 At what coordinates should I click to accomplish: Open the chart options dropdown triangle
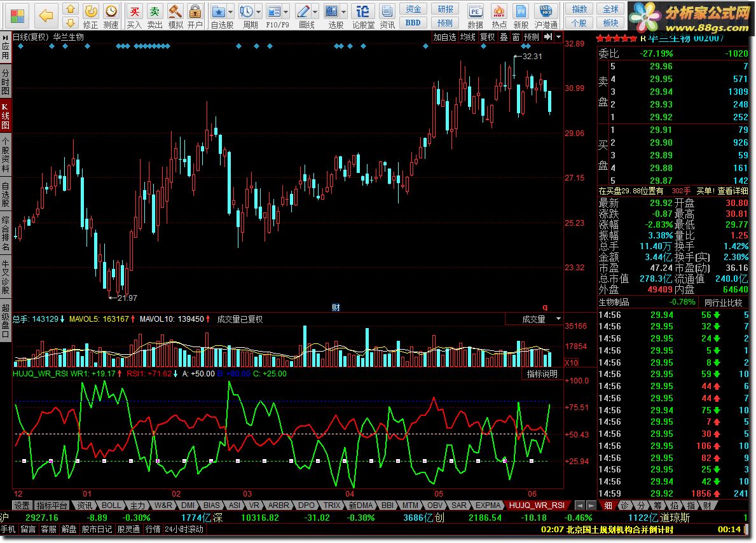pos(558,37)
